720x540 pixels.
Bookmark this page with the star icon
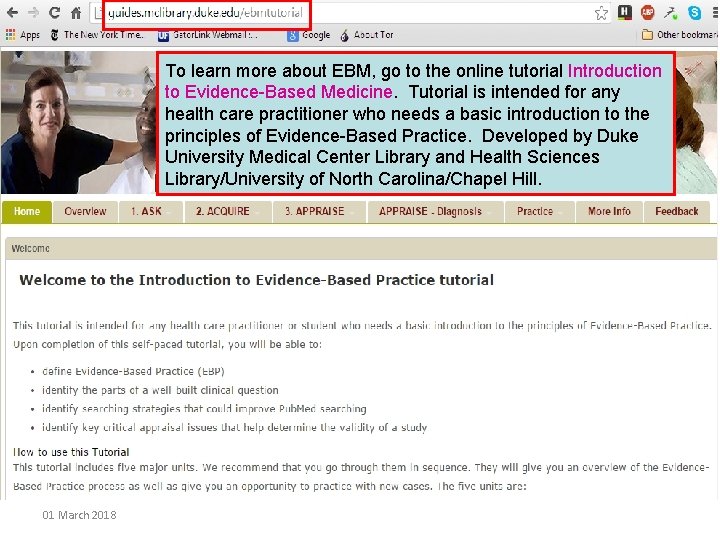(x=601, y=13)
